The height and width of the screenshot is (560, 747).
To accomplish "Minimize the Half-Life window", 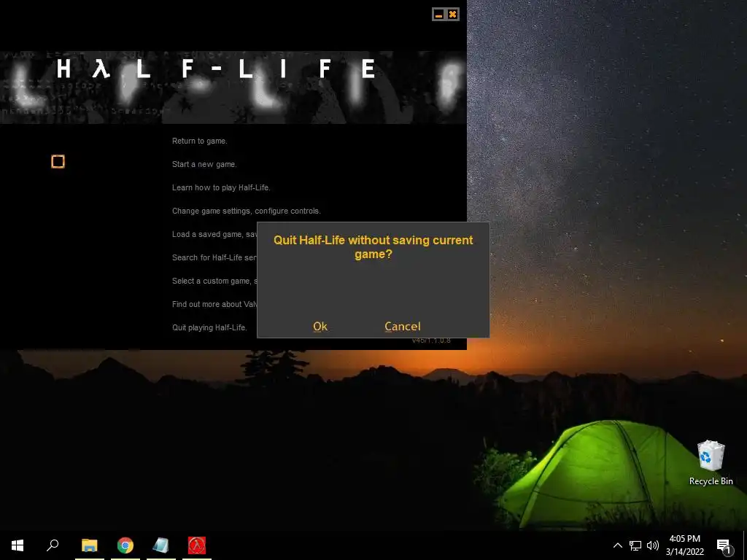I will (x=438, y=15).
